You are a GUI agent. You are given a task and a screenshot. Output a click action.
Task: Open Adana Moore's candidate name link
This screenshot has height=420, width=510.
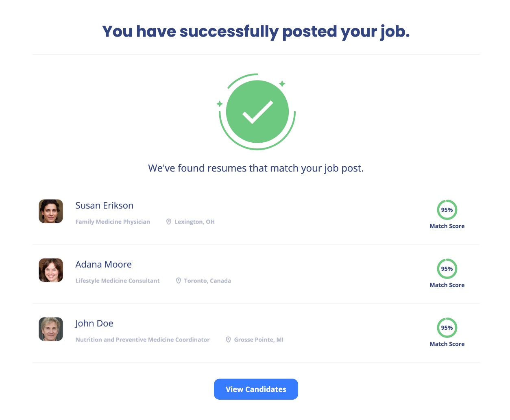click(103, 264)
